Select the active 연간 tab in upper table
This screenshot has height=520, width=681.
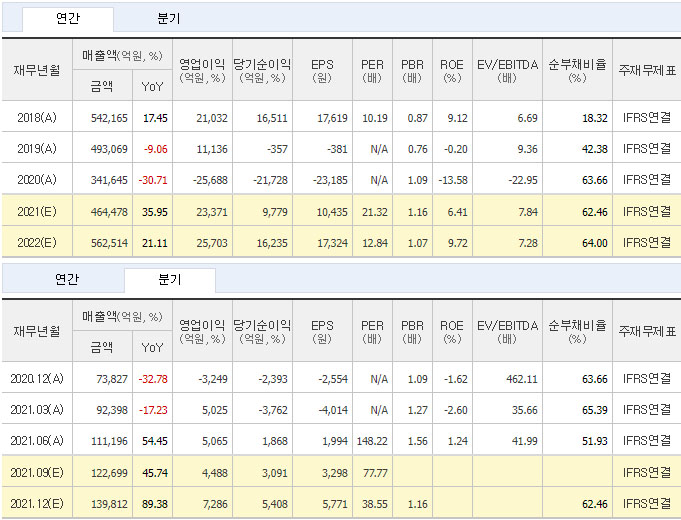pos(68,19)
